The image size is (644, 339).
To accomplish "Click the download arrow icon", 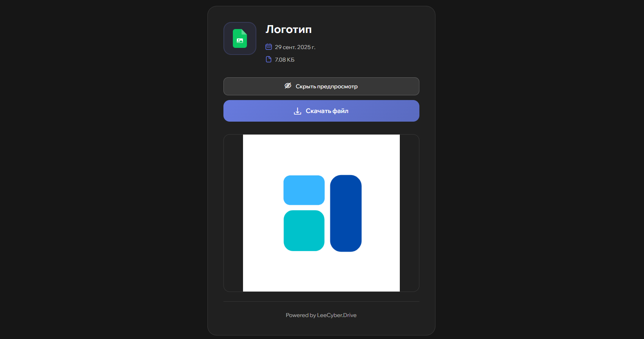I will pyautogui.click(x=298, y=111).
